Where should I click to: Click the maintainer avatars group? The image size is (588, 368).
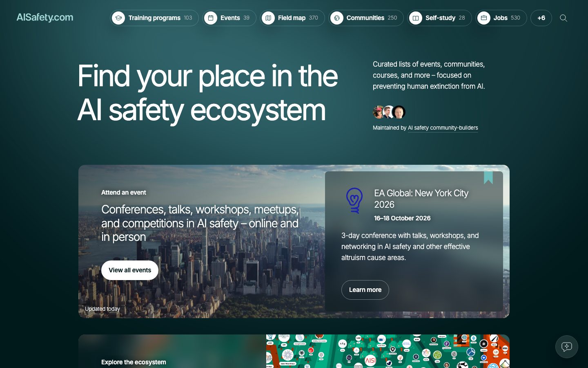point(389,112)
